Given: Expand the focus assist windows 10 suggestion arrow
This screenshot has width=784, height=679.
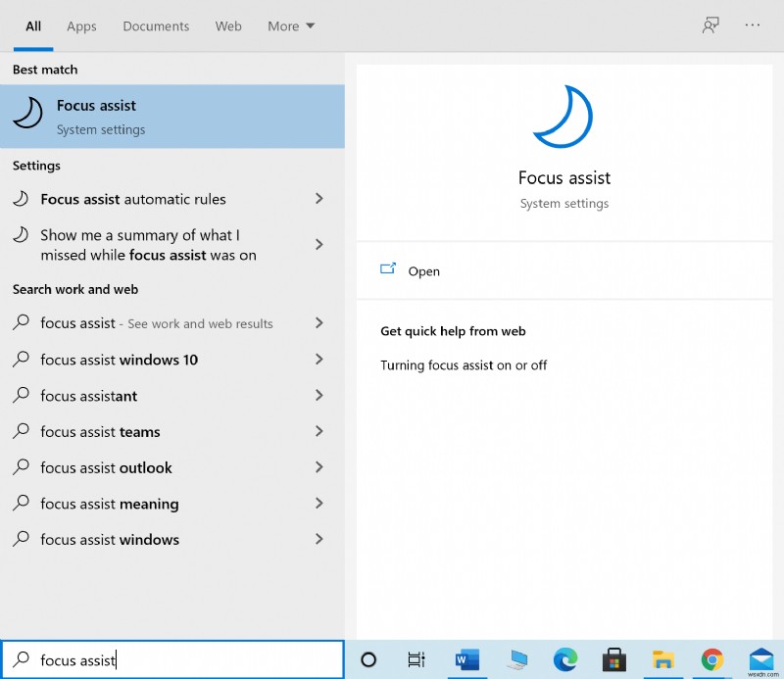Looking at the screenshot, I should (318, 360).
